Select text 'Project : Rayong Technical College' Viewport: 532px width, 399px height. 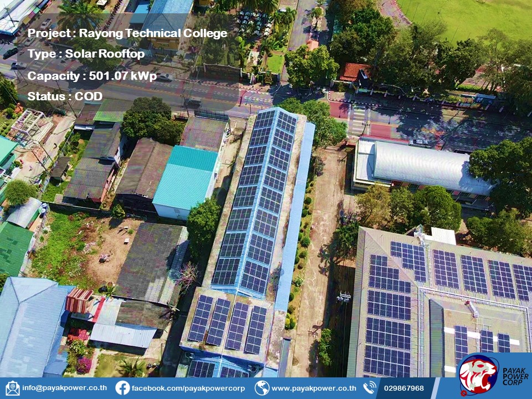pyautogui.click(x=127, y=33)
